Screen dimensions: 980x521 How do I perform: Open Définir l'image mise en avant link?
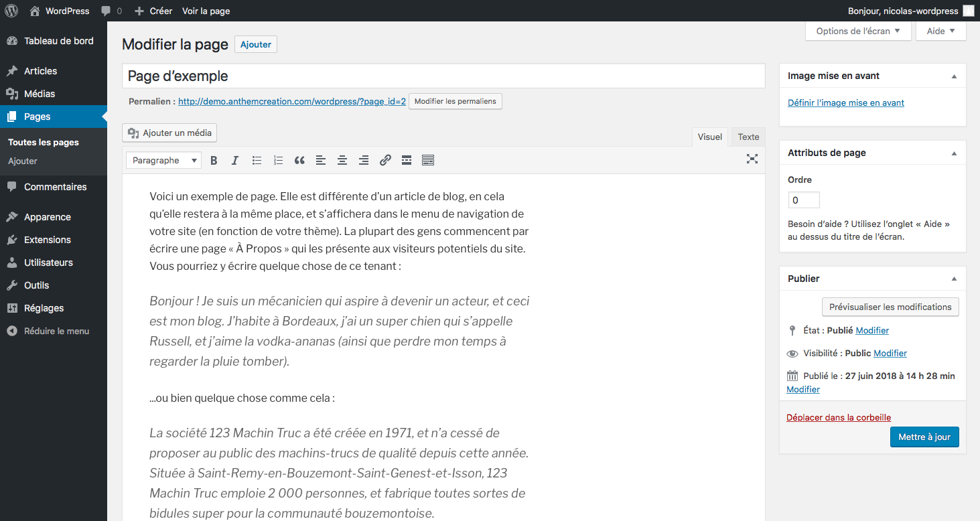pos(846,102)
